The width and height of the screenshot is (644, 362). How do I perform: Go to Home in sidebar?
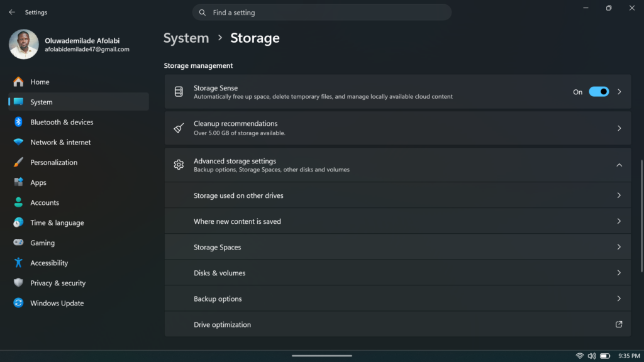click(x=79, y=82)
